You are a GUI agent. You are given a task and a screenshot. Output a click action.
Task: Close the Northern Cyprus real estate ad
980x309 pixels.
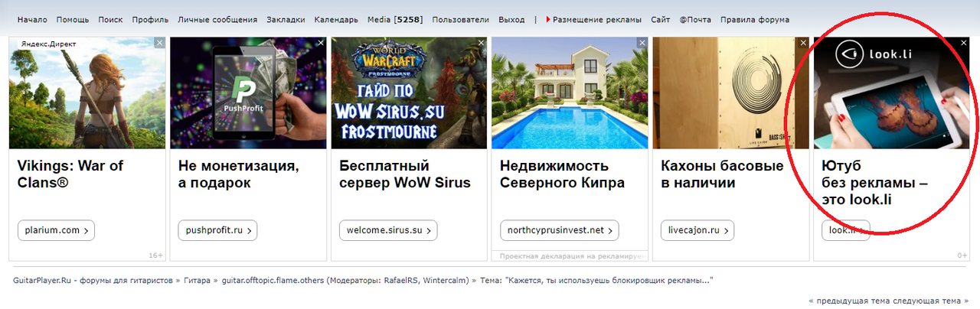(x=642, y=43)
